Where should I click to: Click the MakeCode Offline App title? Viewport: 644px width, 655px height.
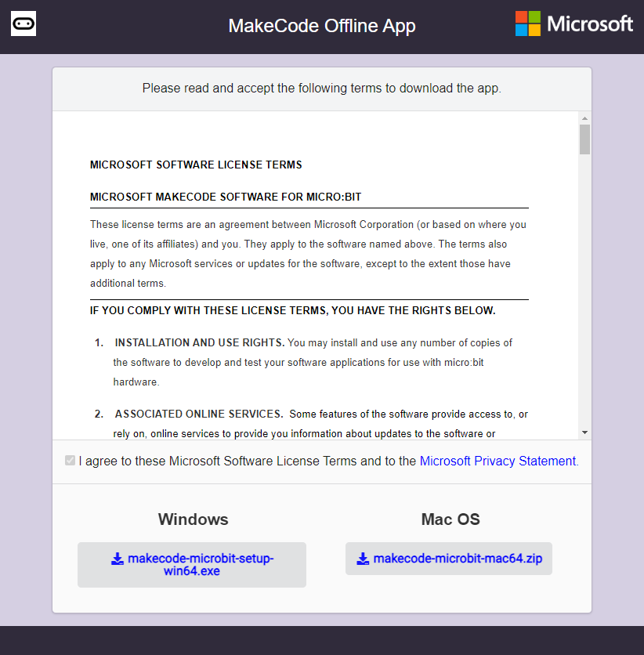click(x=321, y=26)
